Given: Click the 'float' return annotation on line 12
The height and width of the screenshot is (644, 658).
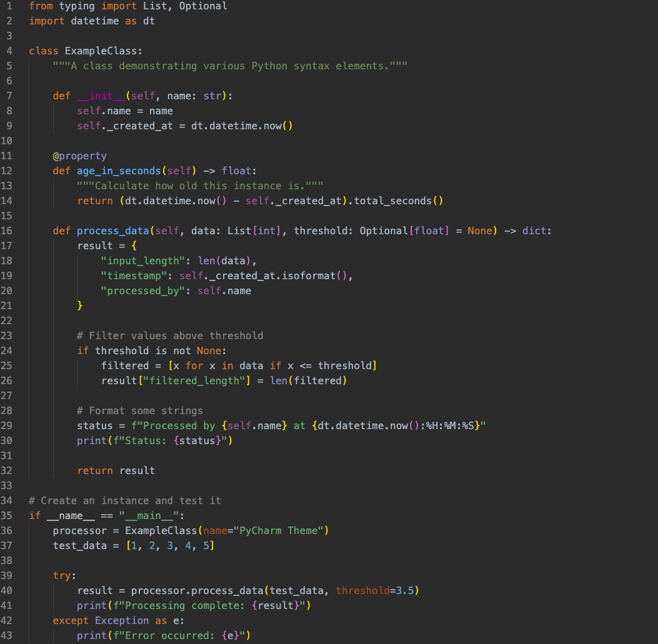Looking at the screenshot, I should pyautogui.click(x=236, y=171).
